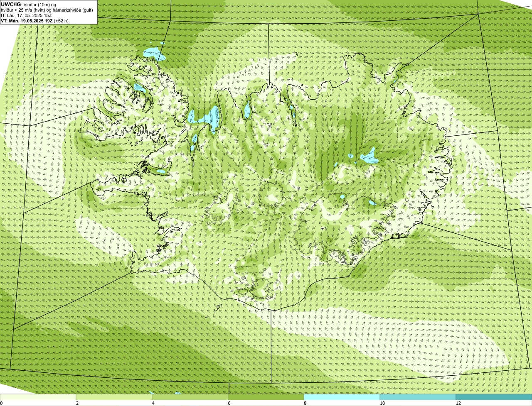This screenshot has height=406, width=532.
Task: Click the legend tick label "12"
Action: (x=458, y=403)
